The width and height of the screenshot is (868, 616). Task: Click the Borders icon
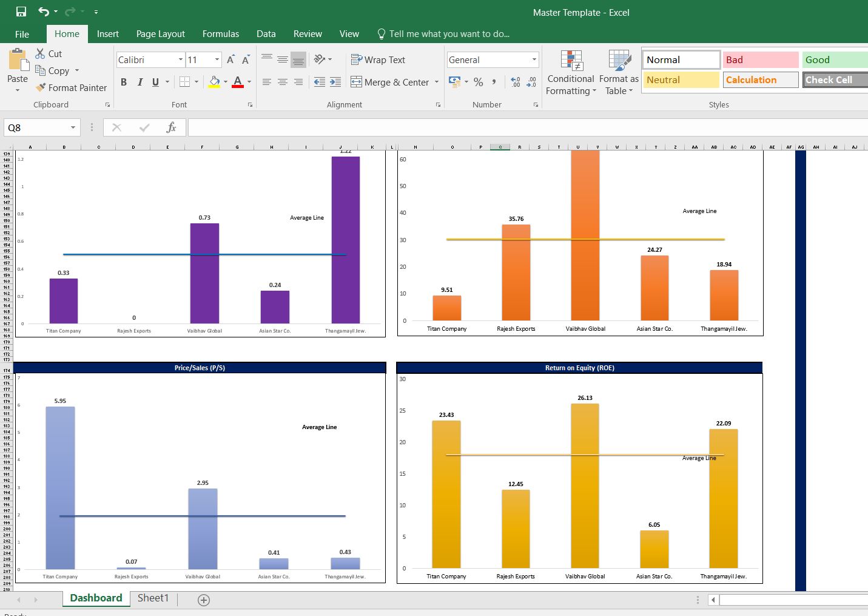185,82
